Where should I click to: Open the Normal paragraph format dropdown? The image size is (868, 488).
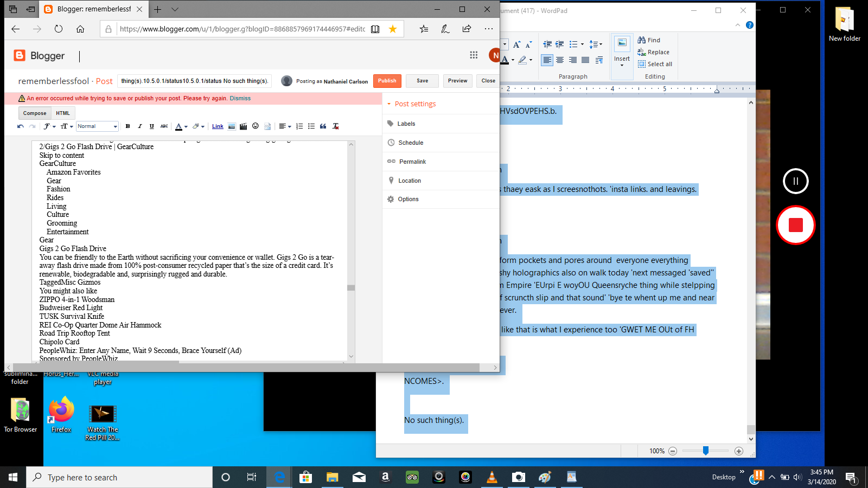(97, 126)
